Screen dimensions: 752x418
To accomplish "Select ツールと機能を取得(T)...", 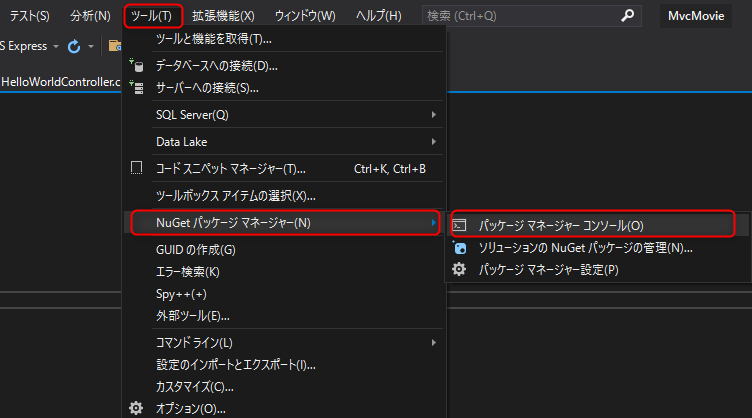I will point(284,39).
